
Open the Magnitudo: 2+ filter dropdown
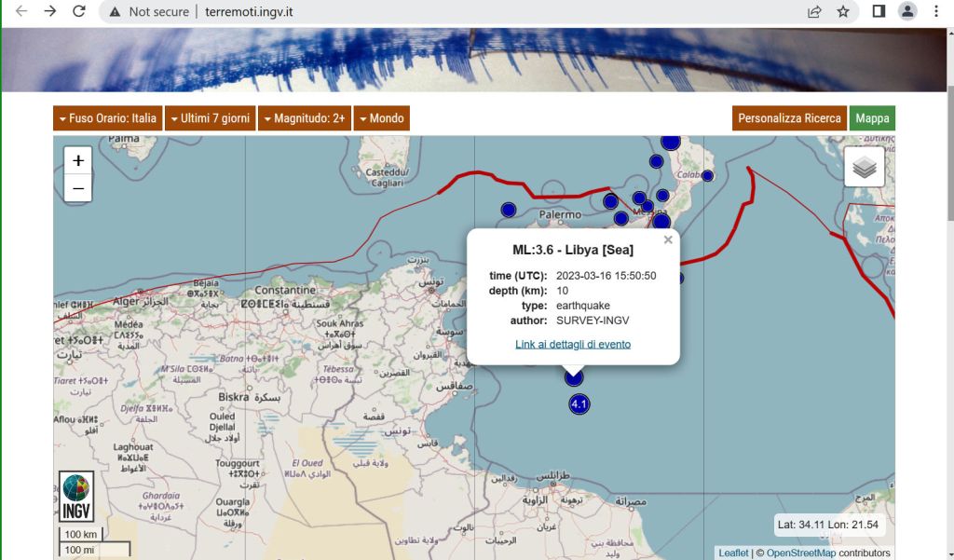click(305, 118)
